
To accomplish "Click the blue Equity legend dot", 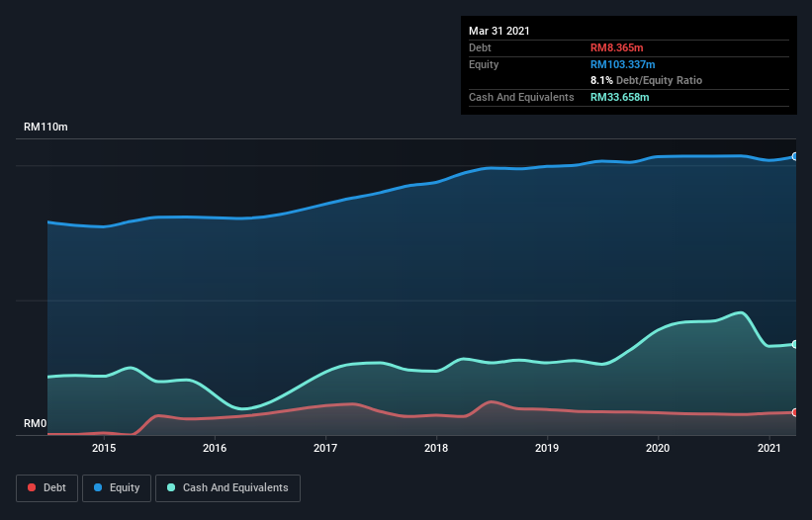I will (98, 487).
